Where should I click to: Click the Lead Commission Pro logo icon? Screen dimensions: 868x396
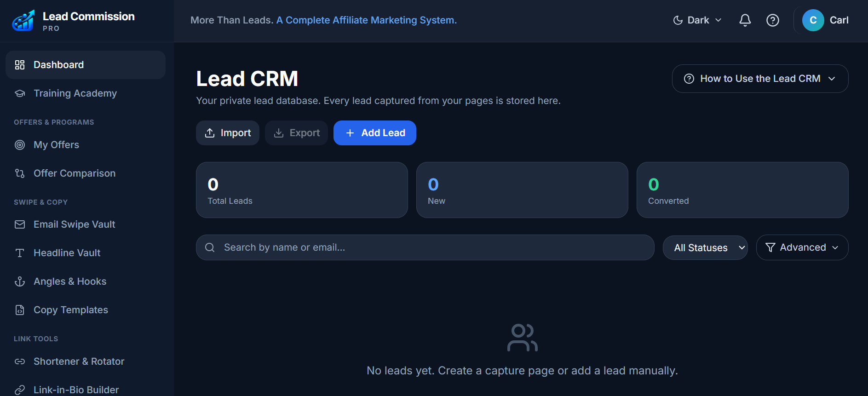(23, 21)
